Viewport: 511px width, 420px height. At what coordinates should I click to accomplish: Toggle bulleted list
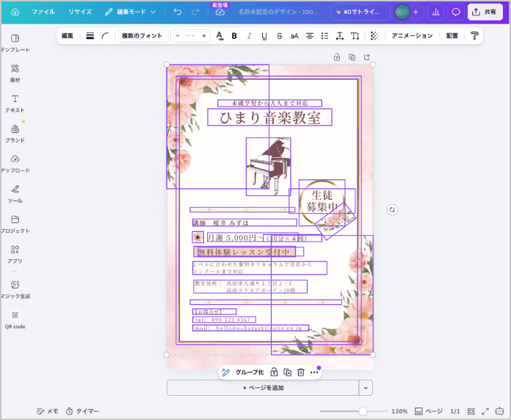tap(325, 36)
